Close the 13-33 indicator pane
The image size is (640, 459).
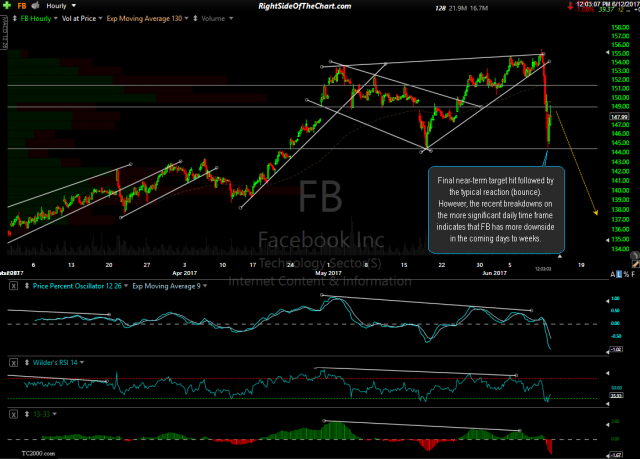tap(13, 414)
